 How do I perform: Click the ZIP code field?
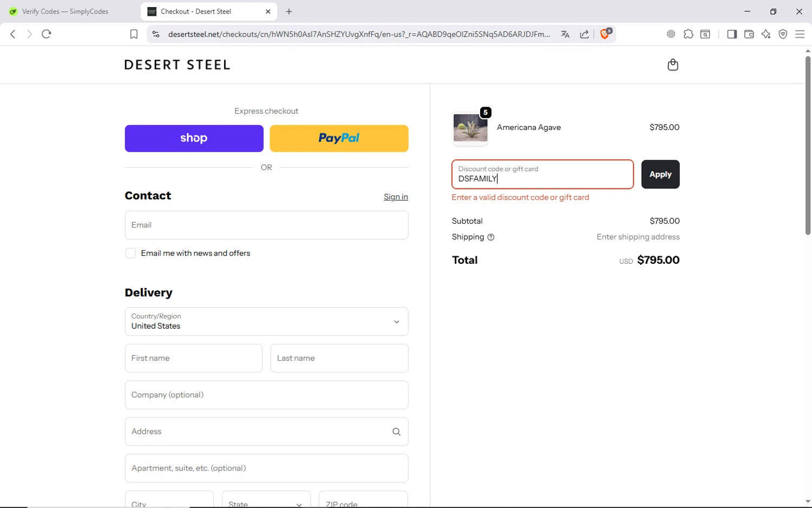(363, 500)
